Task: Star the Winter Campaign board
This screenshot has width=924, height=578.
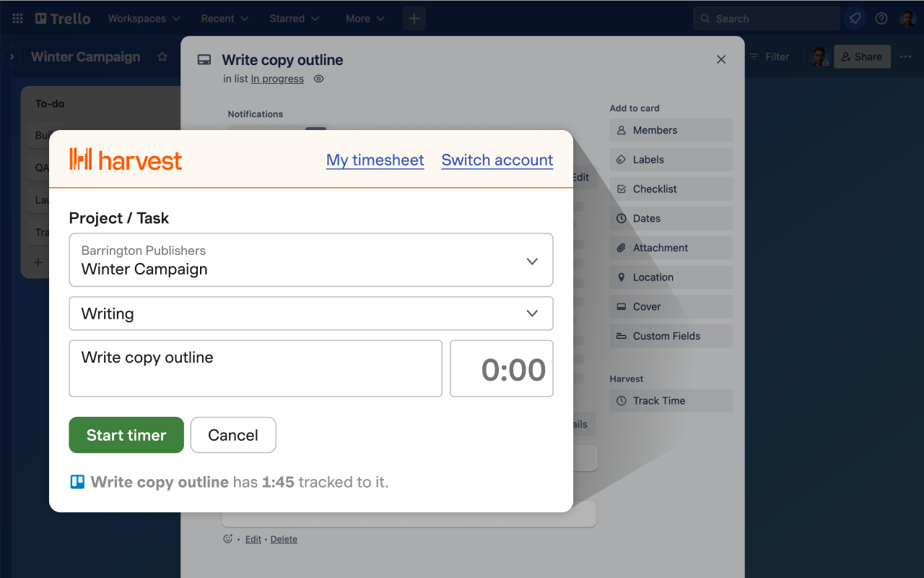Action: (162, 57)
